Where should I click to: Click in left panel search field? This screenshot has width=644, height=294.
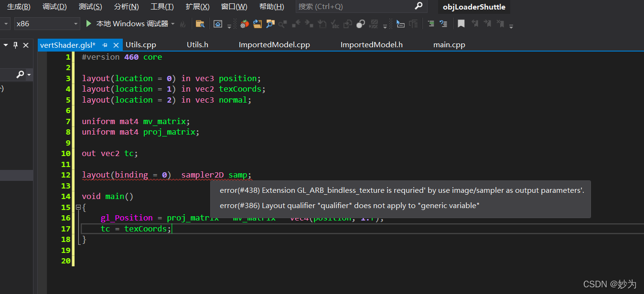(8, 74)
